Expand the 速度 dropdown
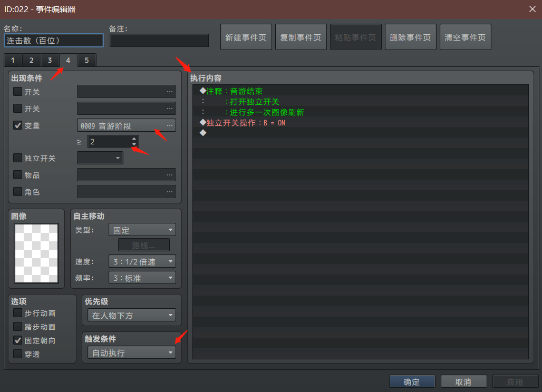This screenshot has height=392, width=542. click(x=142, y=261)
